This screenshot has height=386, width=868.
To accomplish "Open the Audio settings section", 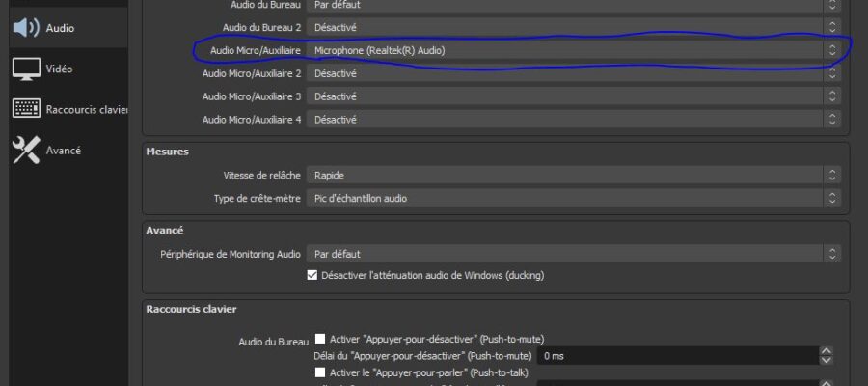I will click(68, 28).
